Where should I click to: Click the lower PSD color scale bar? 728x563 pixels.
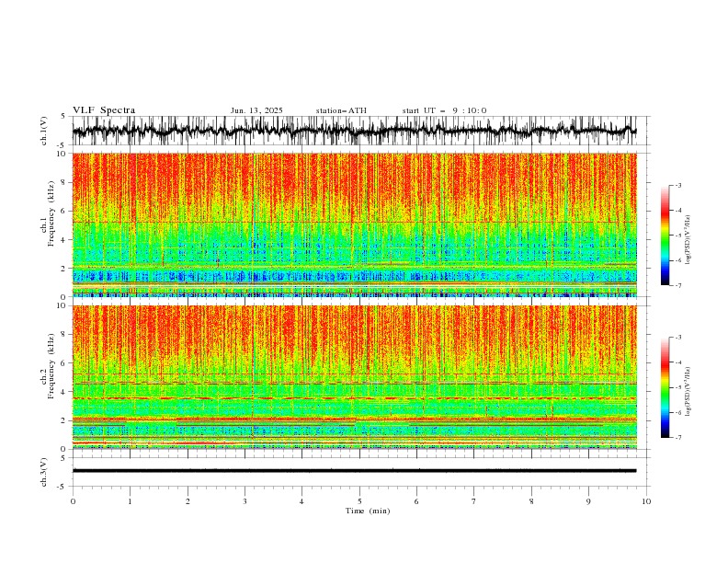click(665, 387)
